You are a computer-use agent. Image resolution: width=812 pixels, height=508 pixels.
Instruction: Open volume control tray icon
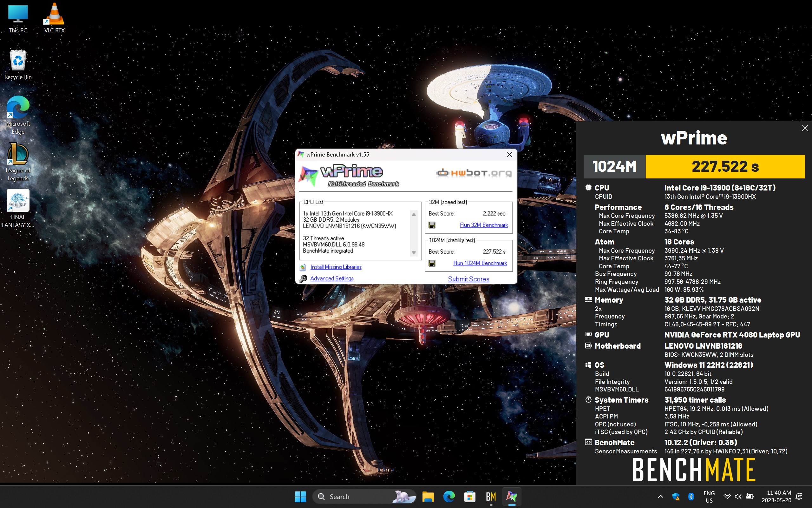[x=738, y=497]
